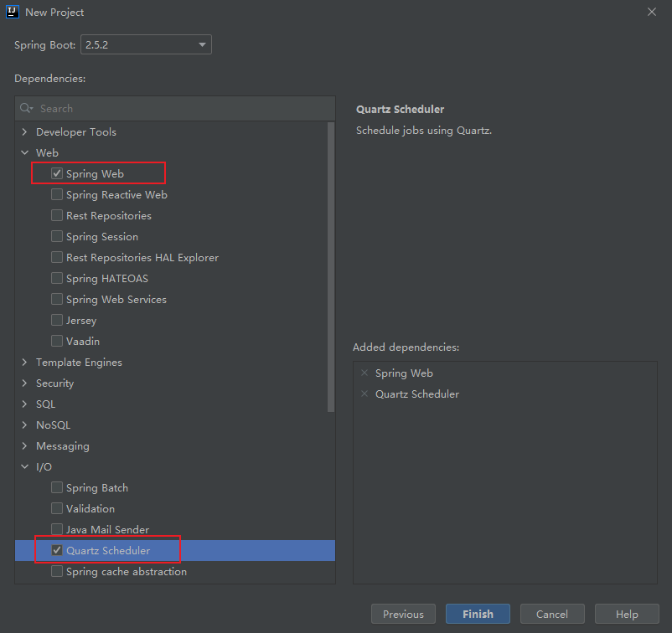672x633 pixels.
Task: Check the Spring HATEOAS checkbox
Action: pyautogui.click(x=57, y=278)
